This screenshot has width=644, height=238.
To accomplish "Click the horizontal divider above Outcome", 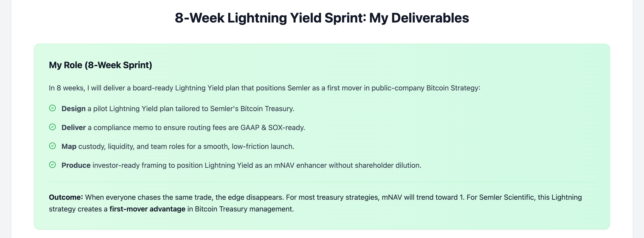I will (x=322, y=182).
